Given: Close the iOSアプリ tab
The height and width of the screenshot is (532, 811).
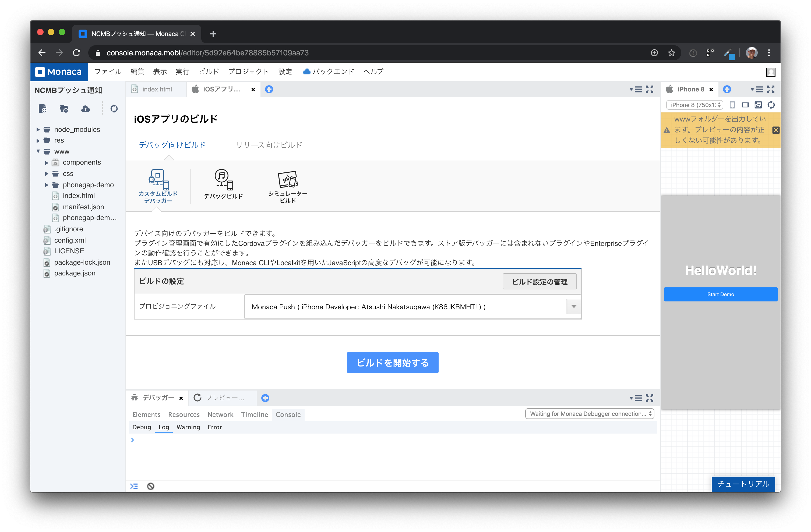Looking at the screenshot, I should pos(253,90).
